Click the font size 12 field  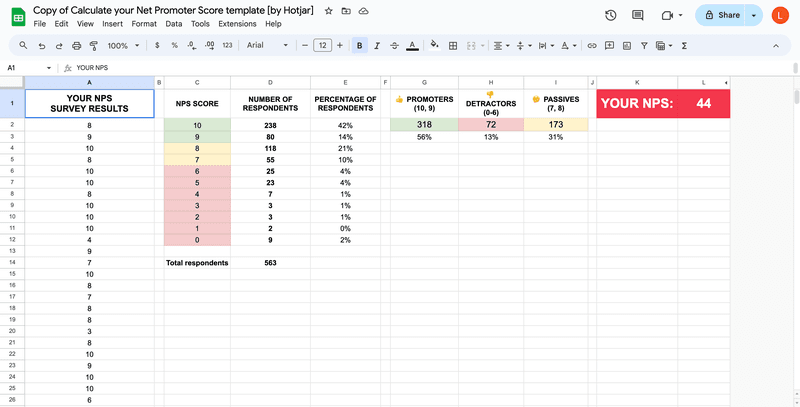click(x=322, y=45)
